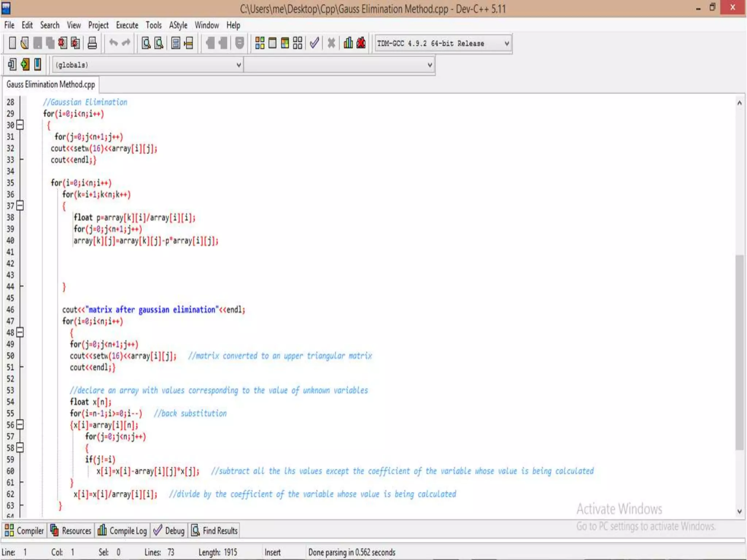Open the TDM-GCC compiler selection dropdown
The image size is (747, 560).
[x=506, y=43]
